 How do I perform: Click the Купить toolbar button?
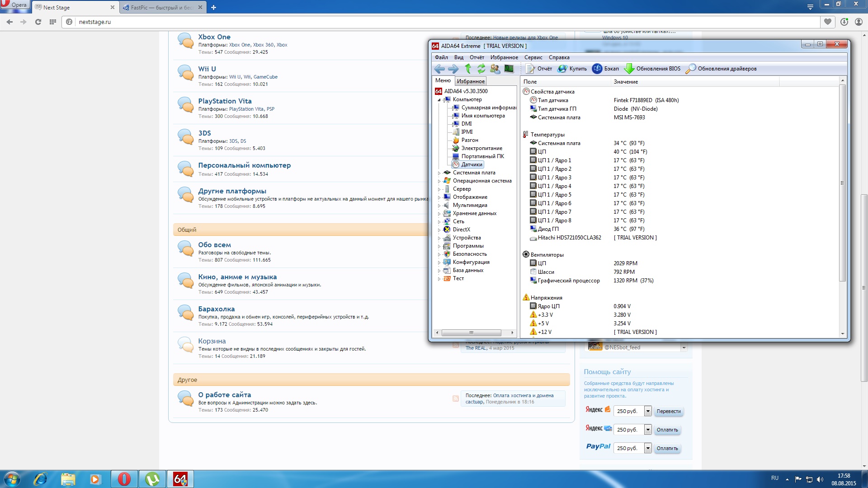pos(572,69)
